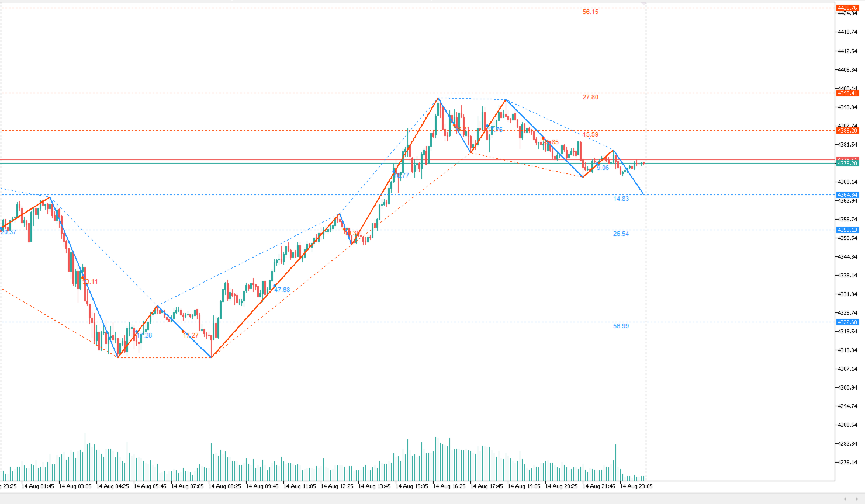Click the 4369.14 price axis label
Viewport: 865px width, 504px height.
847,182
